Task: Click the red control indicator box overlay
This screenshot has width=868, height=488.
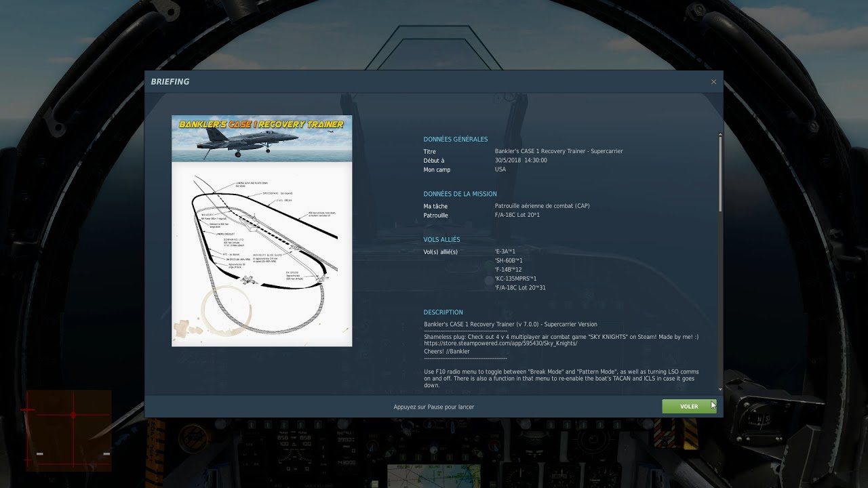Action: 69,430
